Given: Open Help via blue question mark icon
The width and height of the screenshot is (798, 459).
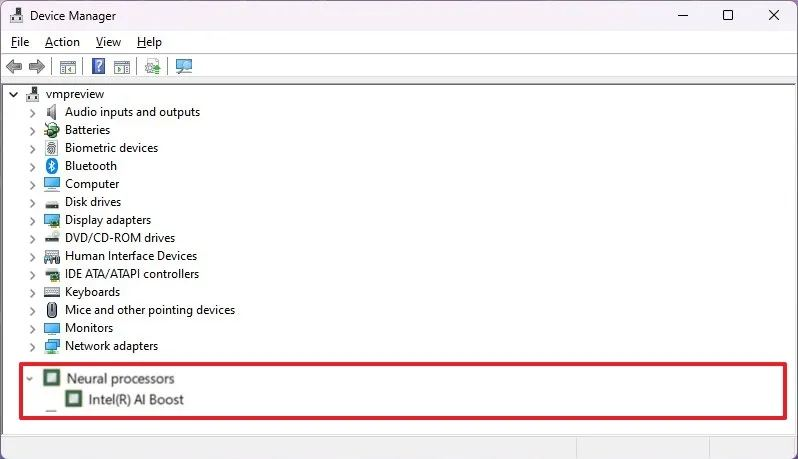Looking at the screenshot, I should pyautogui.click(x=98, y=67).
